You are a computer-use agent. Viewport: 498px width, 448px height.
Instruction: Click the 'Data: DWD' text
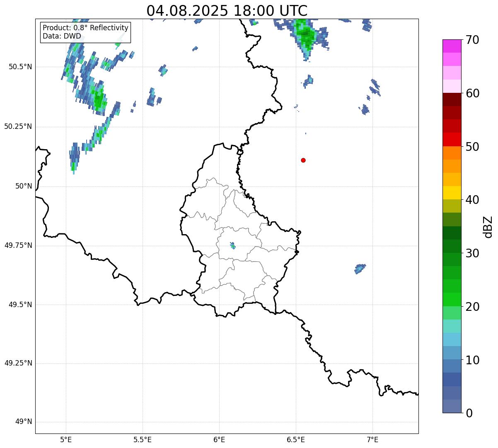tap(62, 36)
